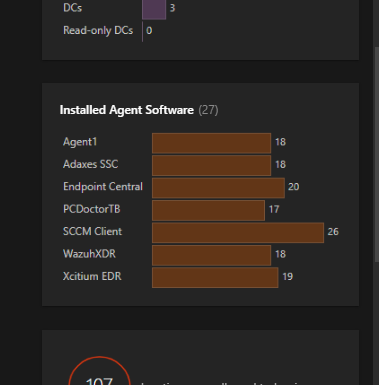Click the value 20 beside Endpoint Central

point(293,187)
